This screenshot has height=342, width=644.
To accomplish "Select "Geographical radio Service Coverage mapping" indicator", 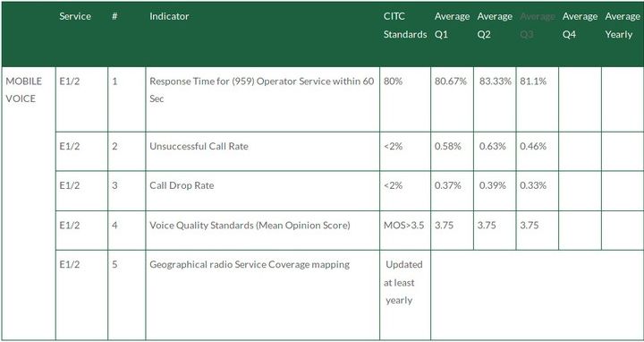I will point(250,264).
